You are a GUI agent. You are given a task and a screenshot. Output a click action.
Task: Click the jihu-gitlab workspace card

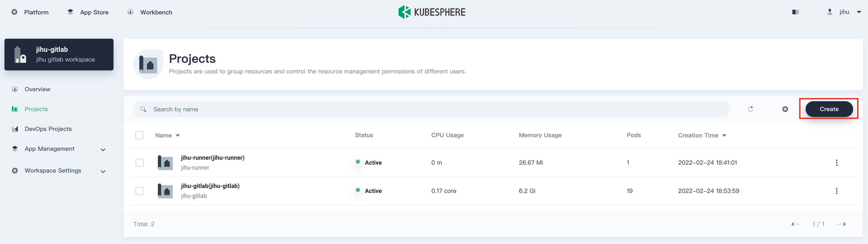[59, 55]
